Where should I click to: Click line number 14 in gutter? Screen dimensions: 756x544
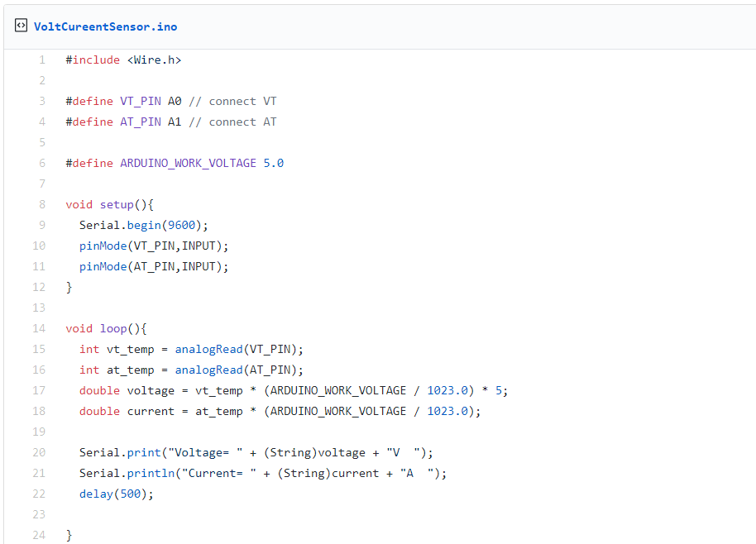40,328
